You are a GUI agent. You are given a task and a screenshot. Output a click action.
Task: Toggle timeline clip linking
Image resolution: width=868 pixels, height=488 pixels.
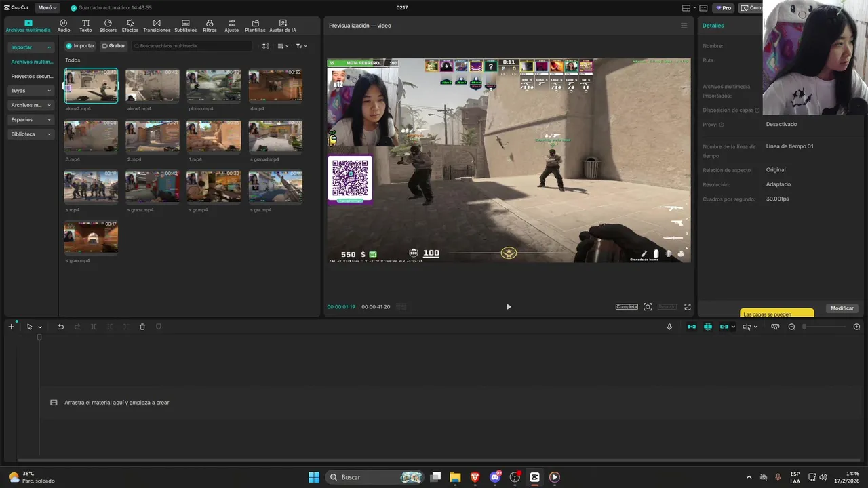pyautogui.click(x=724, y=327)
